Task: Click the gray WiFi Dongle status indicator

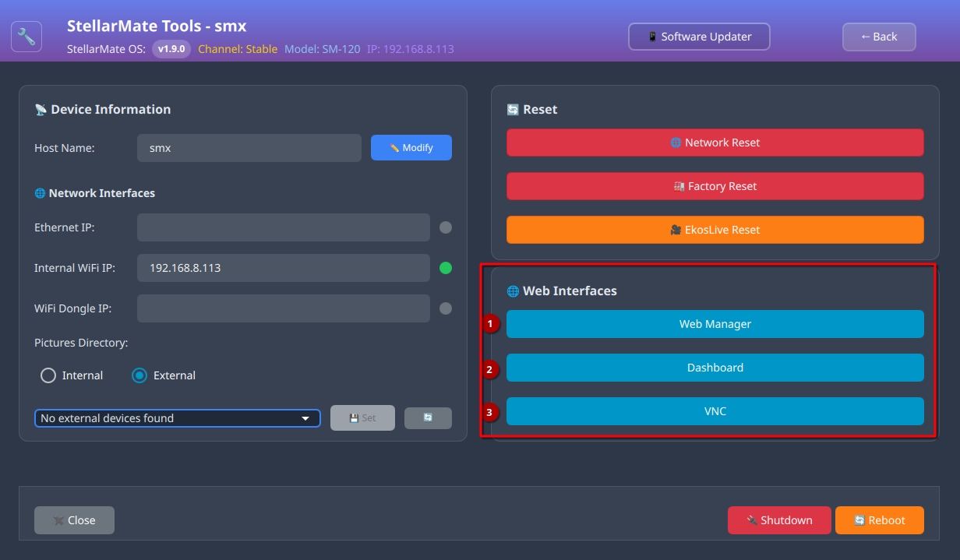Action: 446,308
